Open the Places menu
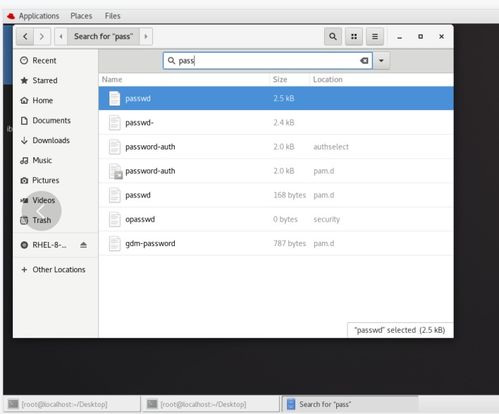The height and width of the screenshot is (414, 499). tap(81, 16)
